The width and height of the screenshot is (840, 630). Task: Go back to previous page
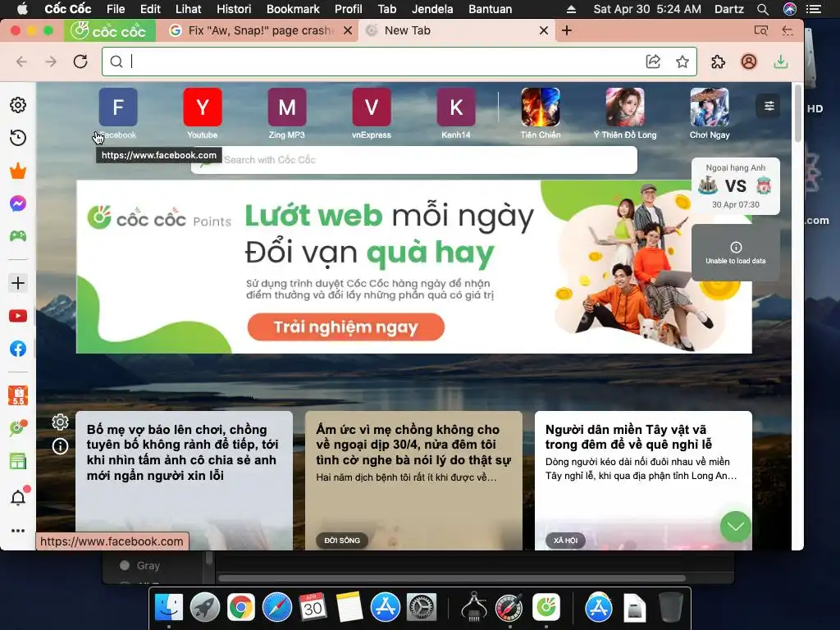(x=22, y=62)
